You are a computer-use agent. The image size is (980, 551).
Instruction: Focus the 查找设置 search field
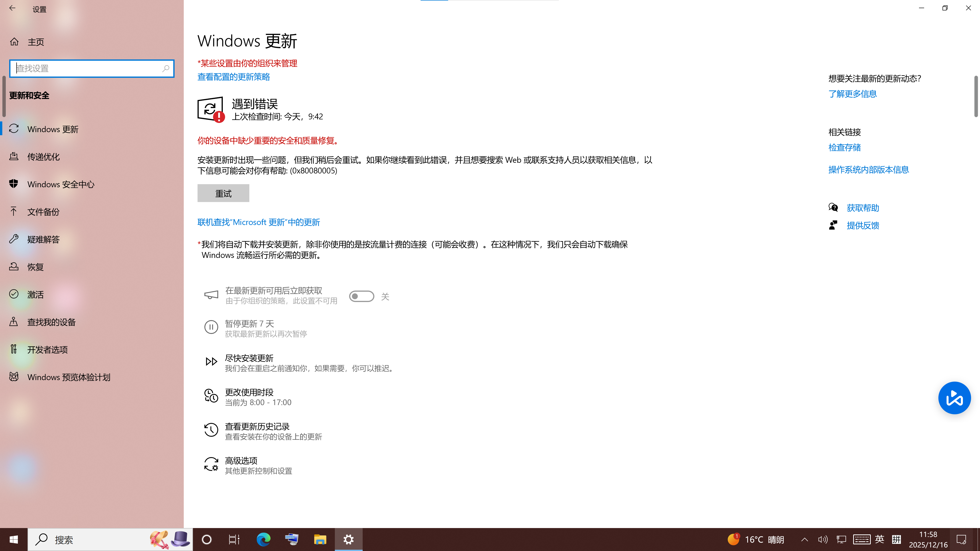click(92, 68)
